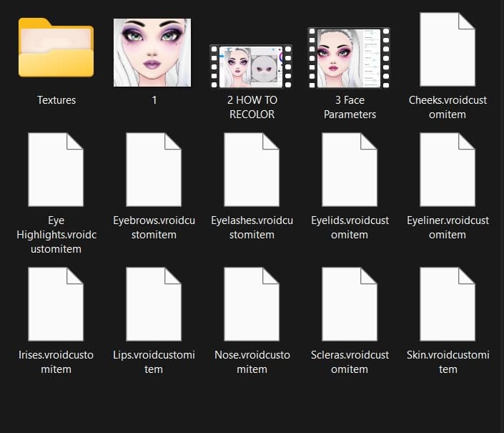
Task: Click the image thumbnail named 1
Action: coord(154,52)
